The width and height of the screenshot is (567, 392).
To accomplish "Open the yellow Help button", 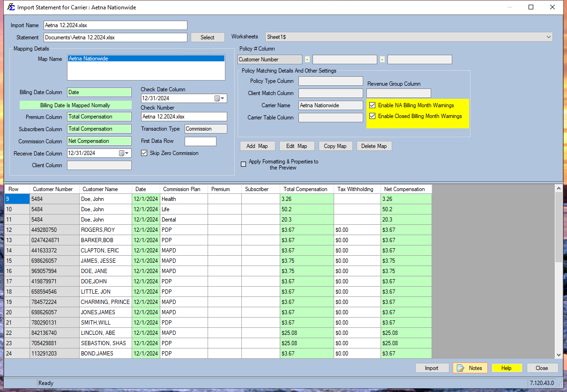I will (x=507, y=368).
